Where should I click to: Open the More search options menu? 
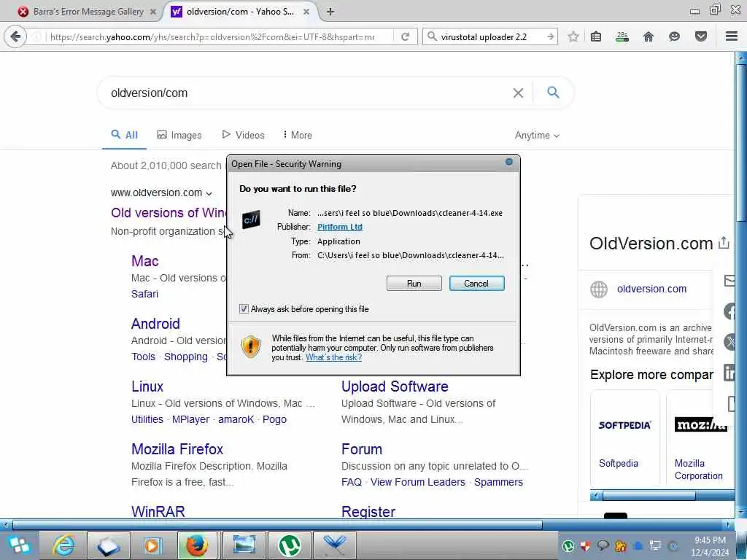(x=298, y=135)
